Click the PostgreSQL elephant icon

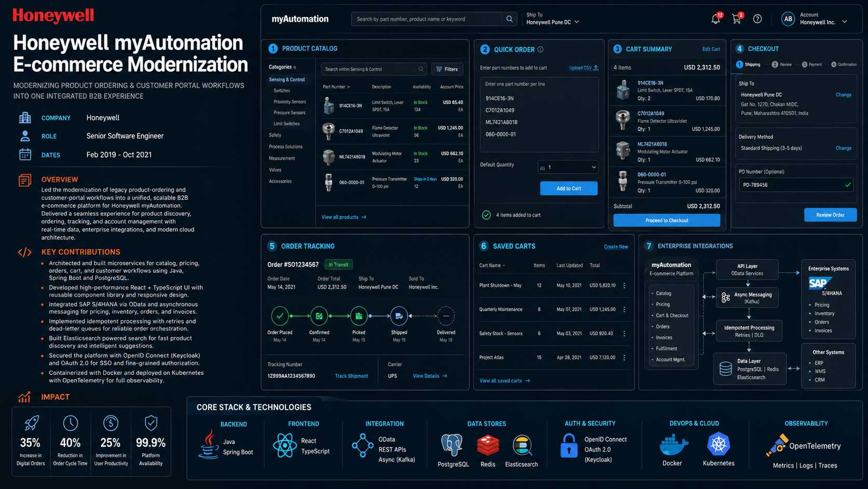[x=452, y=445]
